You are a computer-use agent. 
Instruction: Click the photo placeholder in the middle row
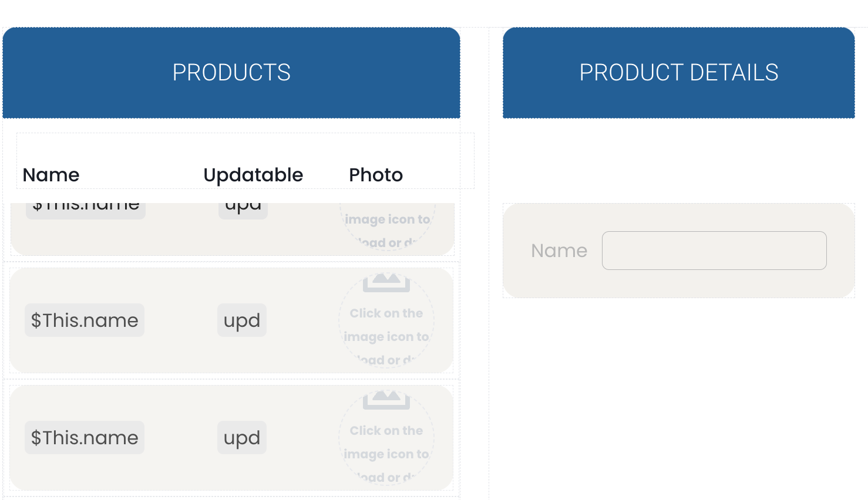click(386, 329)
